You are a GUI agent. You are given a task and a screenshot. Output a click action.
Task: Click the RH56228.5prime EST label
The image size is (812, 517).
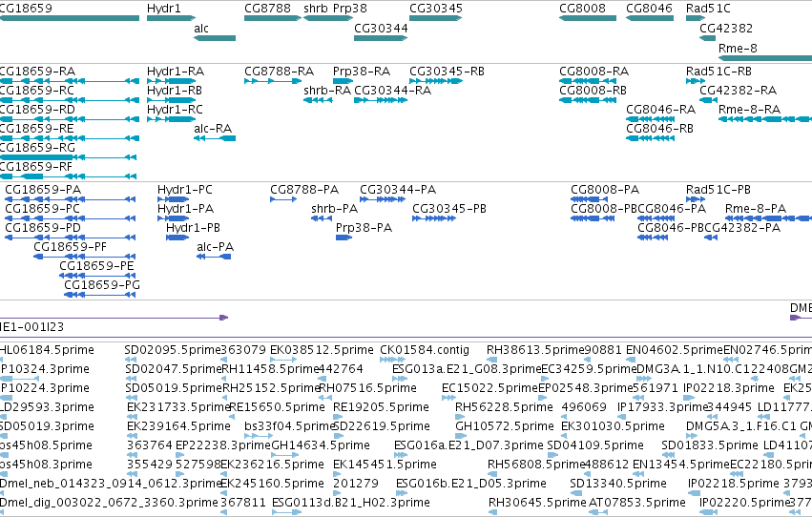[504, 407]
